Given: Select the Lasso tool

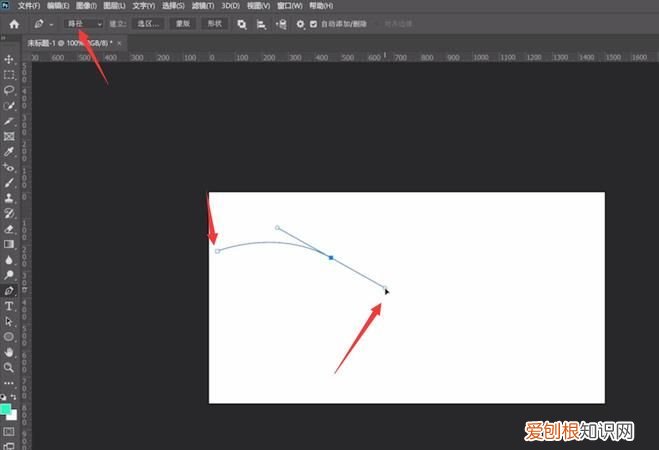Looking at the screenshot, I should 9,89.
